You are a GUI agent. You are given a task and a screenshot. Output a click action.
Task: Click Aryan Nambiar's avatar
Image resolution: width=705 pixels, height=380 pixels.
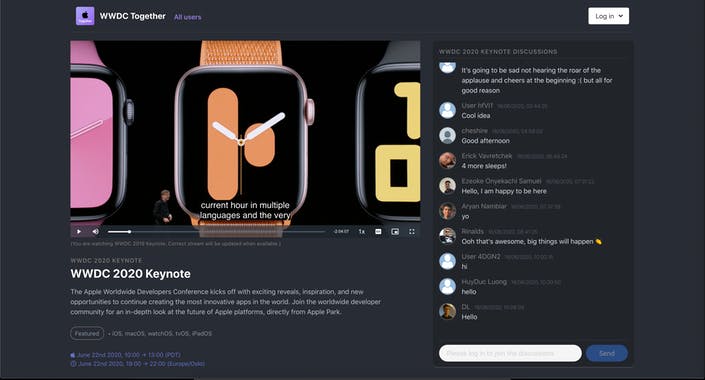coord(447,211)
